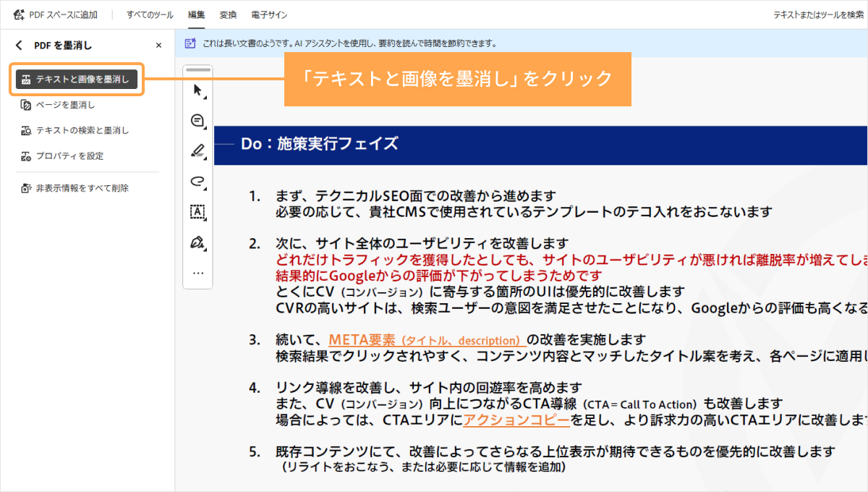Click the ページを墨消し icon

click(26, 105)
